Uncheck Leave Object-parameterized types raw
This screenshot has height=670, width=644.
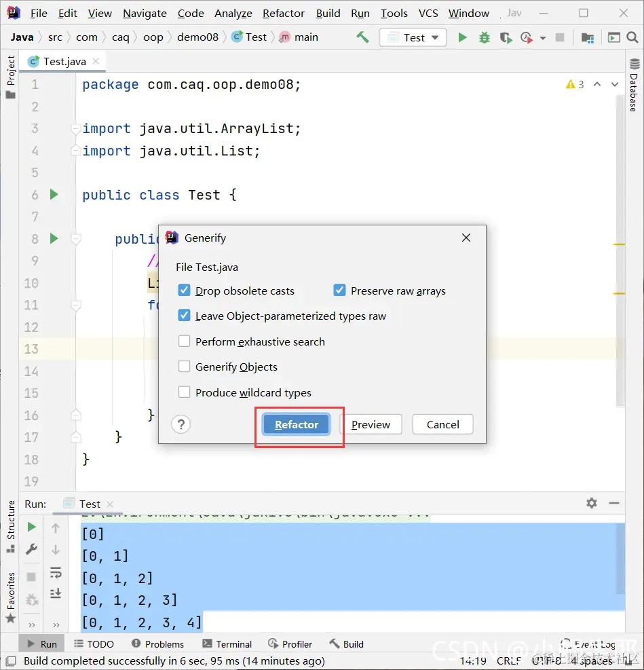184,316
